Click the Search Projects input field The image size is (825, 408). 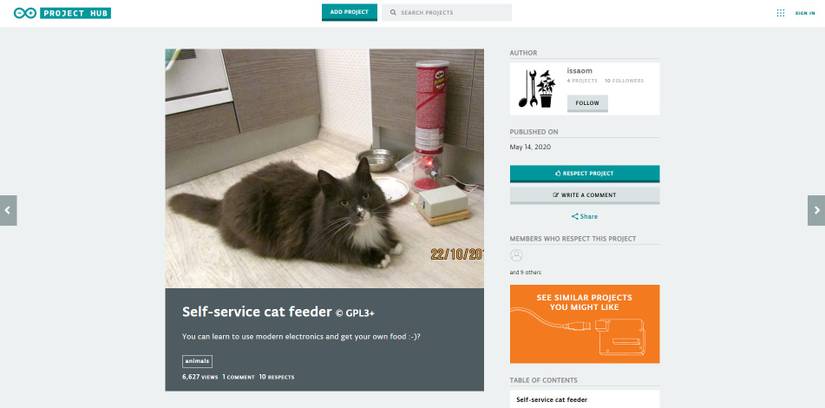pos(447,13)
